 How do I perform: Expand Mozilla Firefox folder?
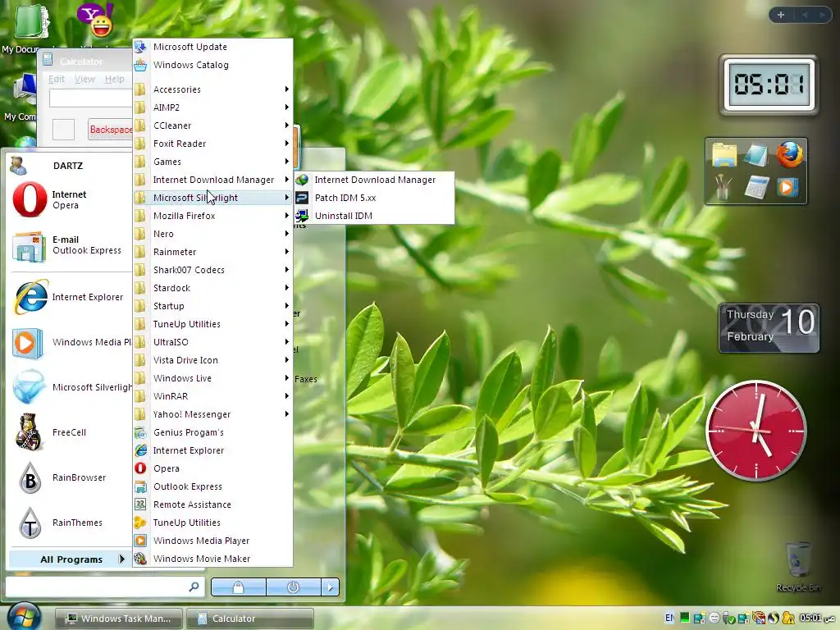point(212,216)
